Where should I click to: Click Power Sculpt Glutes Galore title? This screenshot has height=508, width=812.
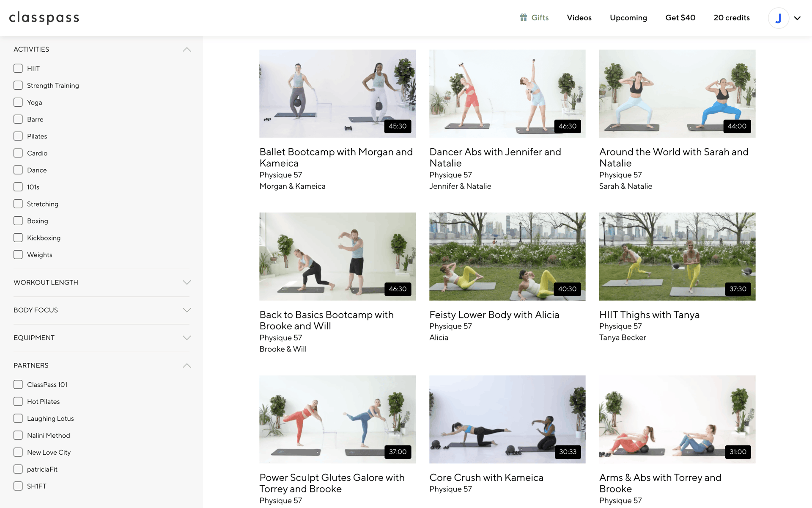point(332,483)
